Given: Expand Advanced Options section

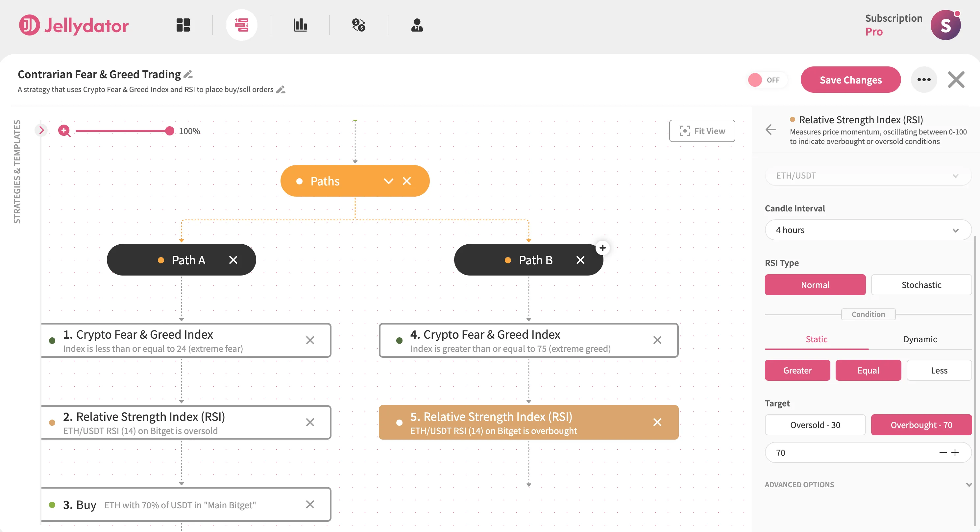Looking at the screenshot, I should 868,485.
